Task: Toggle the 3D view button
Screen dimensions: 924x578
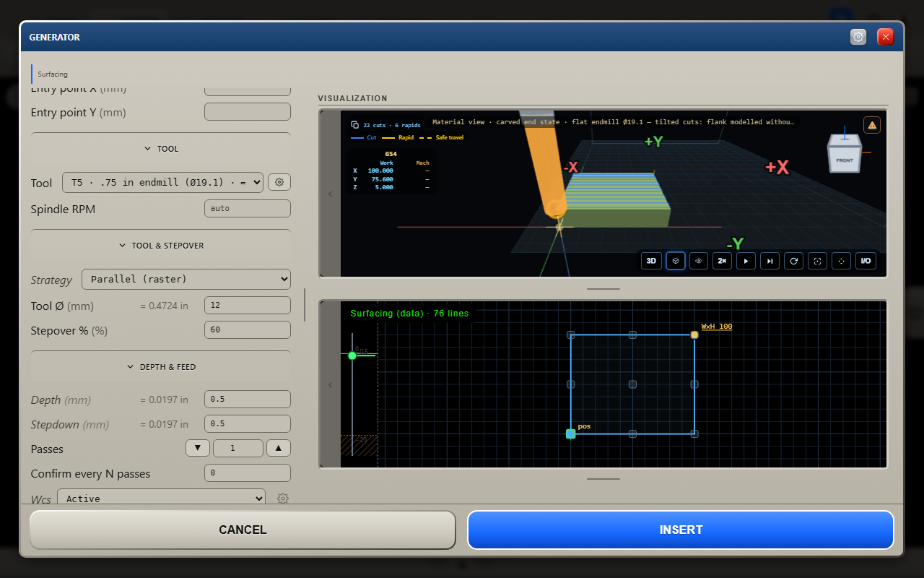Action: click(651, 261)
